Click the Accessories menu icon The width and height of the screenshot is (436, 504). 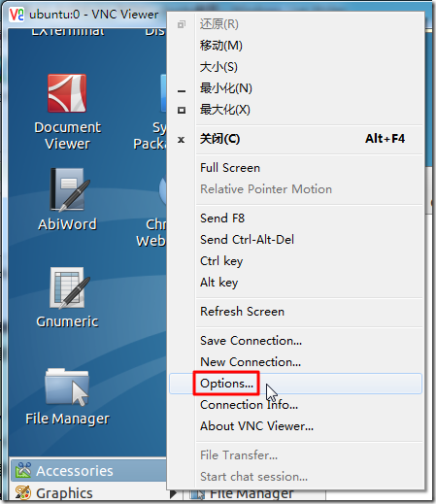tap(22, 470)
